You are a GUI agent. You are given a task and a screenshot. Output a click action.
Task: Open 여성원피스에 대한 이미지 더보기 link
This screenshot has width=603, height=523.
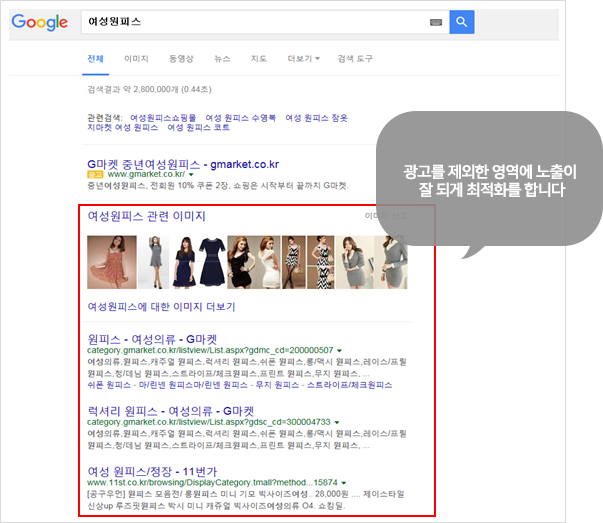pyautogui.click(x=161, y=307)
